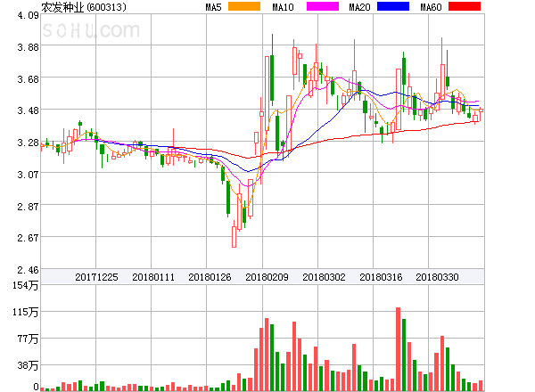Image resolution: width=535 pixels, height=392 pixels.
Task: Click the MA10 legend label
Action: (x=283, y=7)
